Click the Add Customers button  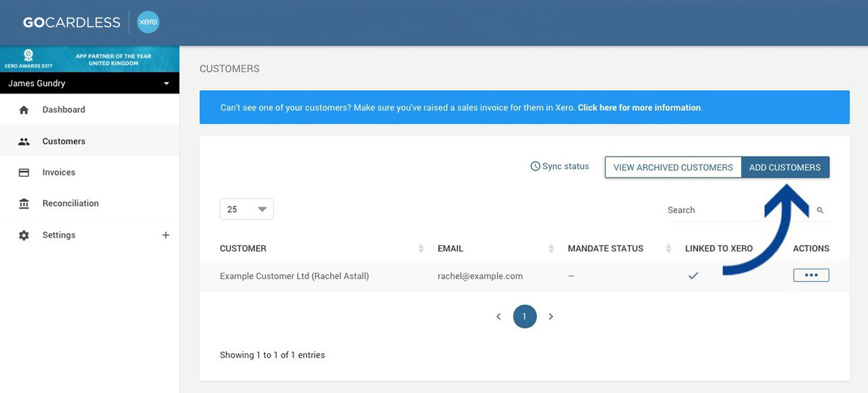(785, 167)
